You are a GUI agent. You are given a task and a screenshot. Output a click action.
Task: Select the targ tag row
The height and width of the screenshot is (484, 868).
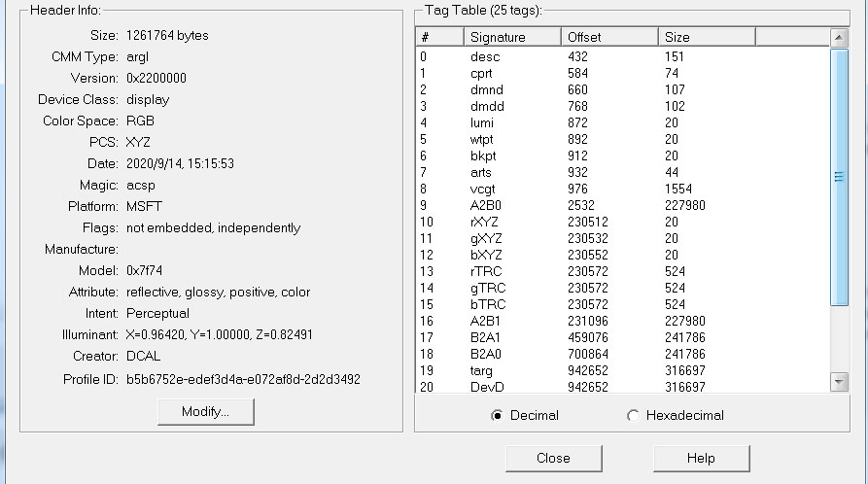click(484, 370)
